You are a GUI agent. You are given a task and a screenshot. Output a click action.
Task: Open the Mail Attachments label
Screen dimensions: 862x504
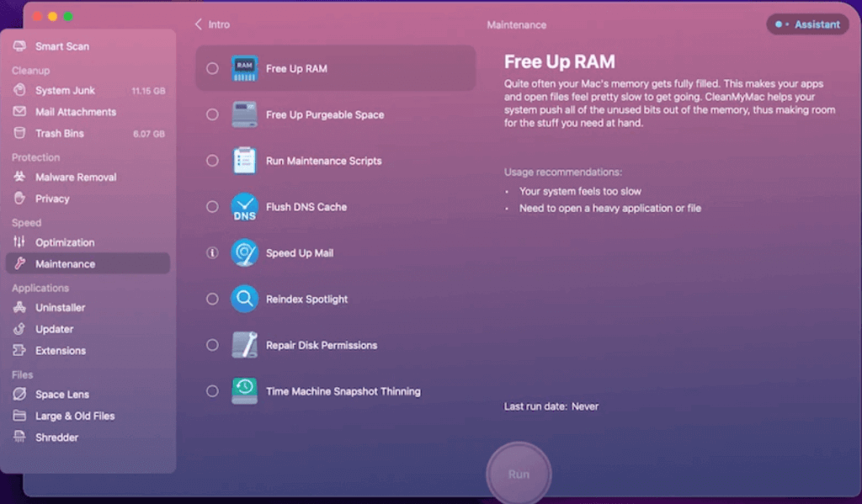point(76,112)
